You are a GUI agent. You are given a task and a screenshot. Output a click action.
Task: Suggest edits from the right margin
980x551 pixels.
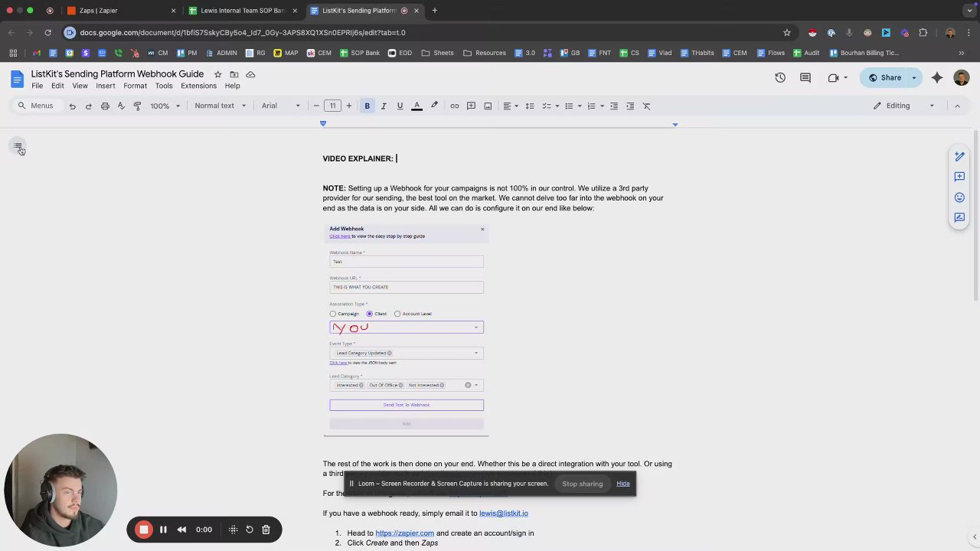click(959, 217)
